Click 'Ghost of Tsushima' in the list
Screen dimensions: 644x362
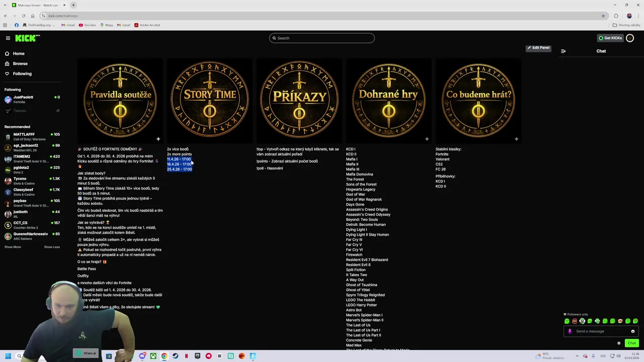[x=361, y=285]
